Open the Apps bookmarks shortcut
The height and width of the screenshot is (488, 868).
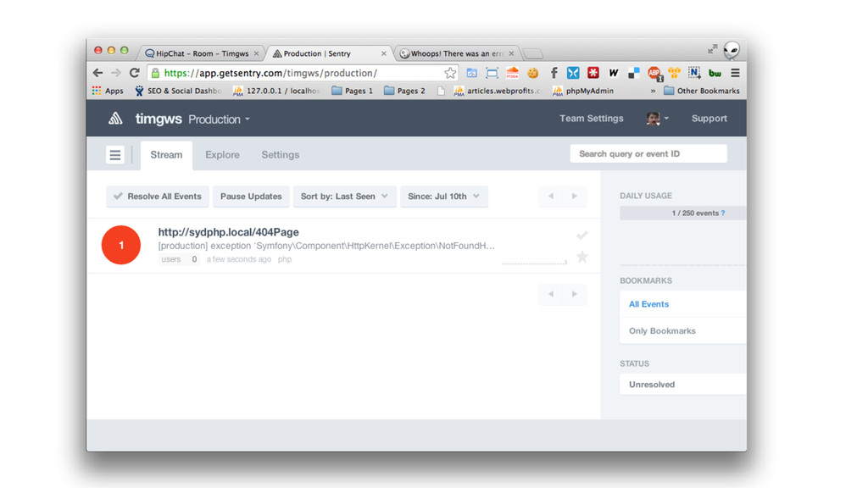[x=108, y=91]
